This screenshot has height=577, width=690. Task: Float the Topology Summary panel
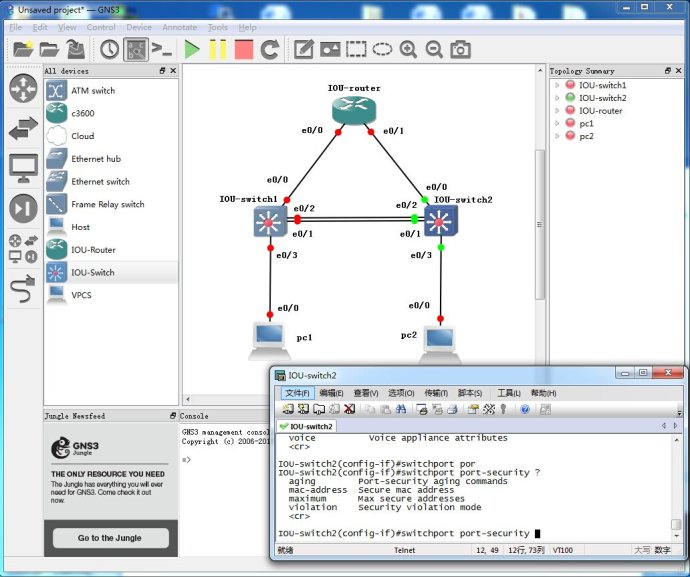pos(668,70)
